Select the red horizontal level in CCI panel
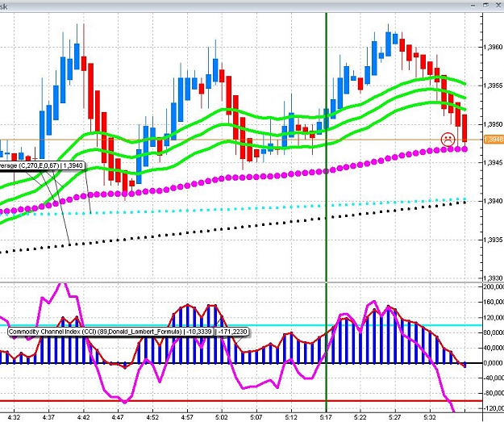 point(241,401)
